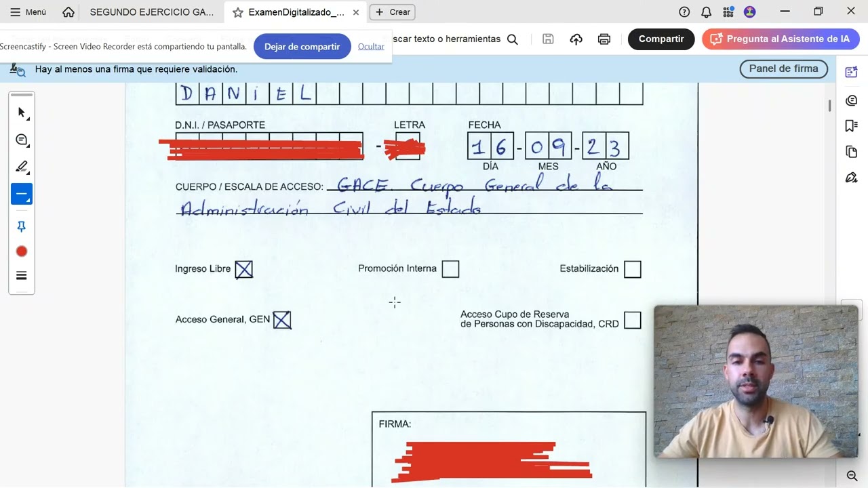Click the Ocultar link
Image resolution: width=868 pixels, height=488 pixels.
coord(371,46)
